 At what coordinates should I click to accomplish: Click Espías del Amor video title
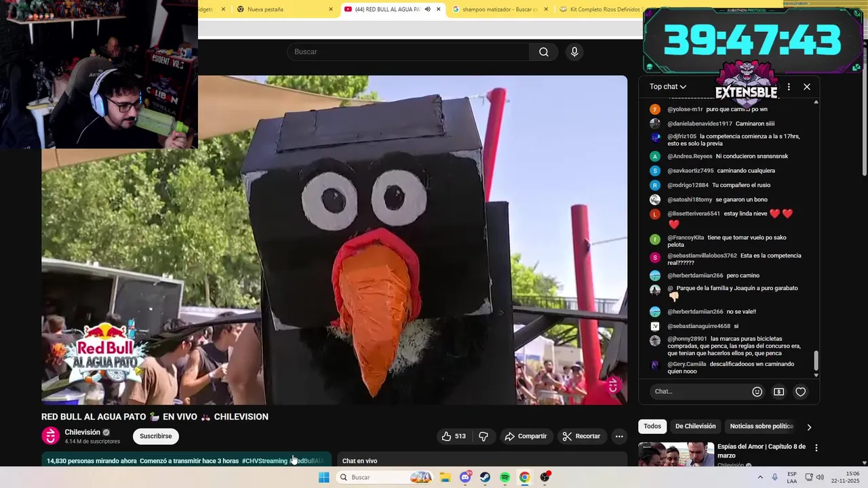click(x=762, y=451)
